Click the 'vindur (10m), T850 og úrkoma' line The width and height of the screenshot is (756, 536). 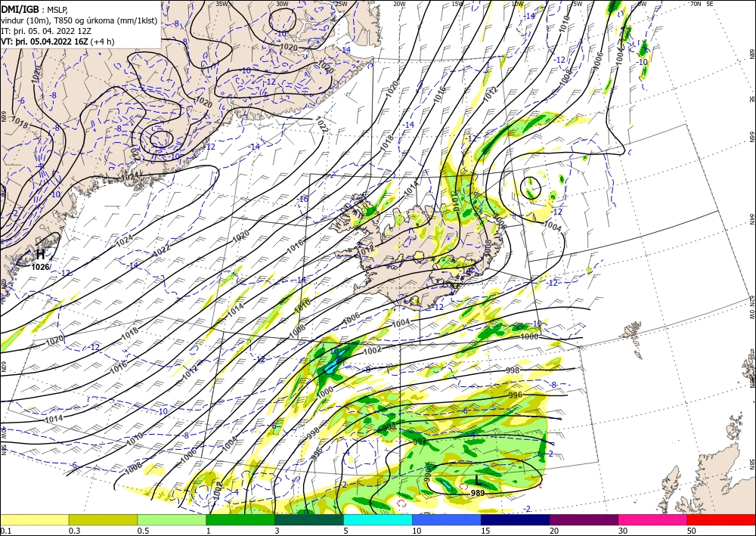pos(79,20)
